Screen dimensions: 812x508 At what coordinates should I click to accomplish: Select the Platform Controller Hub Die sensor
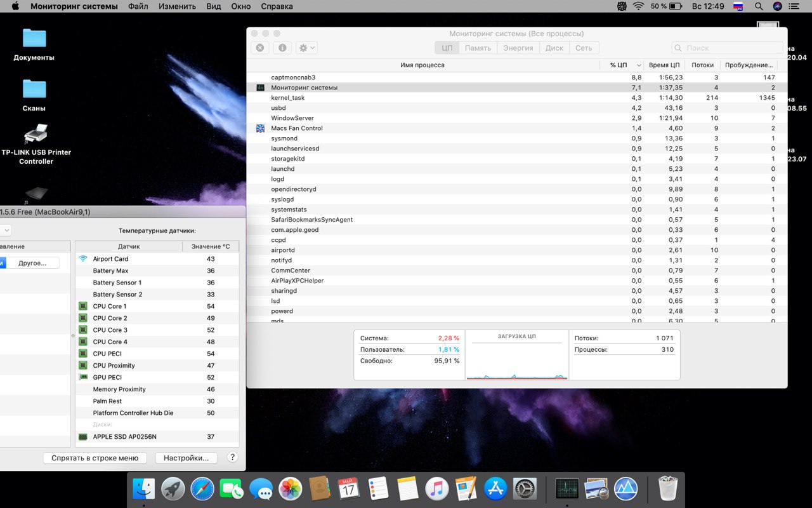[x=157, y=413]
